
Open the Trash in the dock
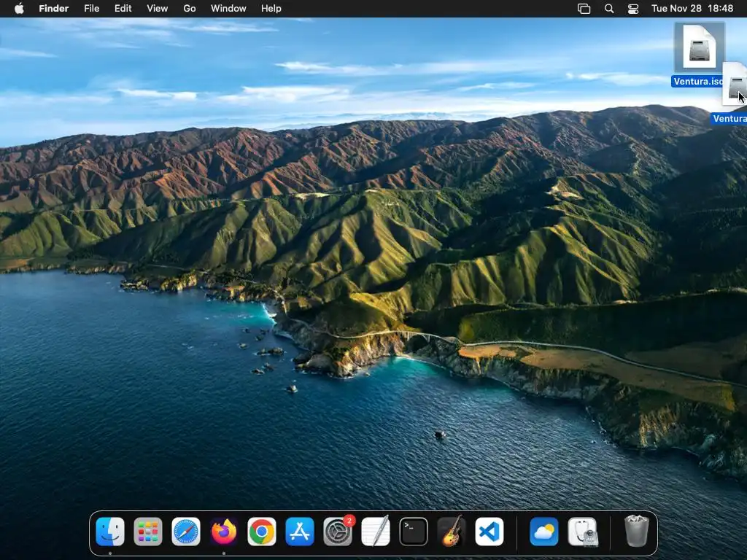point(636,531)
